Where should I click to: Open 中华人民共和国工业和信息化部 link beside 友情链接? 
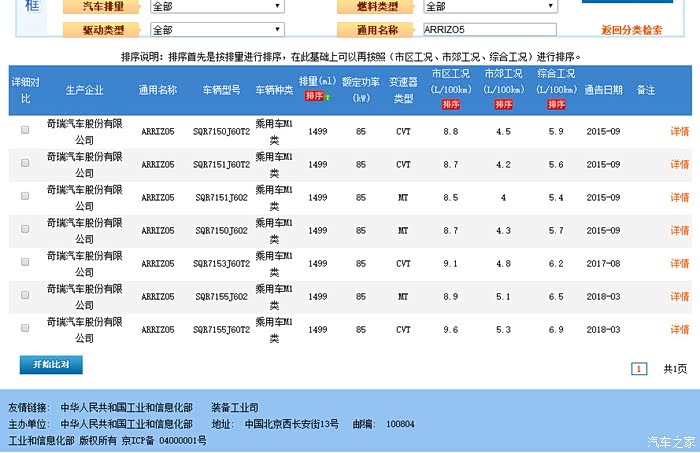click(x=125, y=408)
